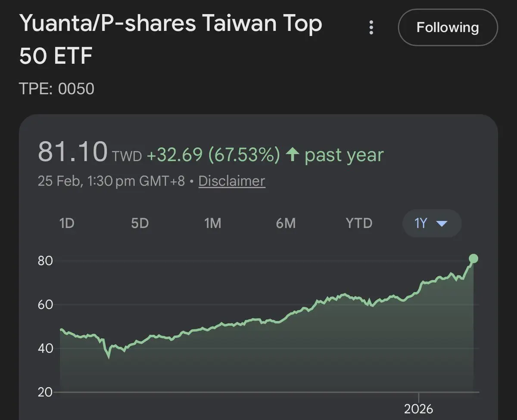Click the green latest price marker dot
The height and width of the screenshot is (420, 517).
click(x=473, y=258)
